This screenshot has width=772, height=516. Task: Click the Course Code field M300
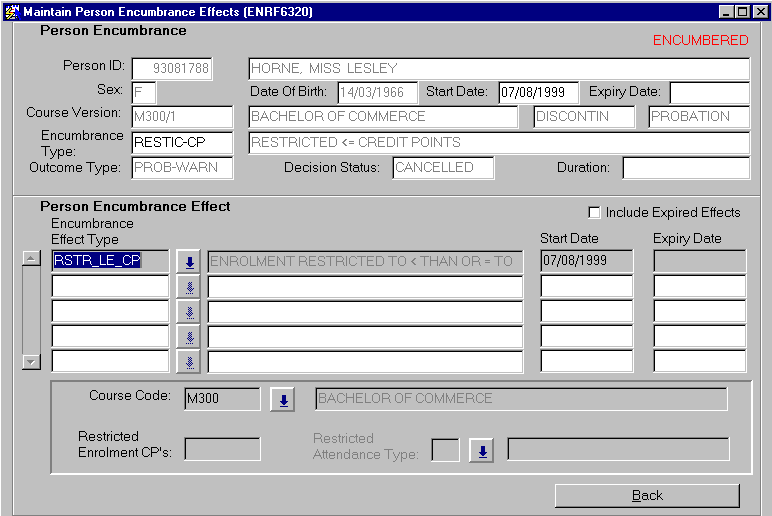pos(222,400)
